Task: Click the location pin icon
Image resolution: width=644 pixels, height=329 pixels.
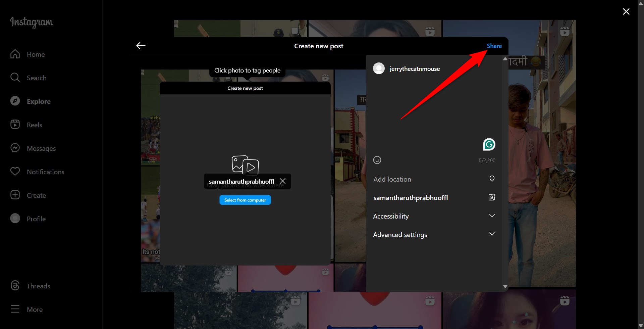Action: 492,179
